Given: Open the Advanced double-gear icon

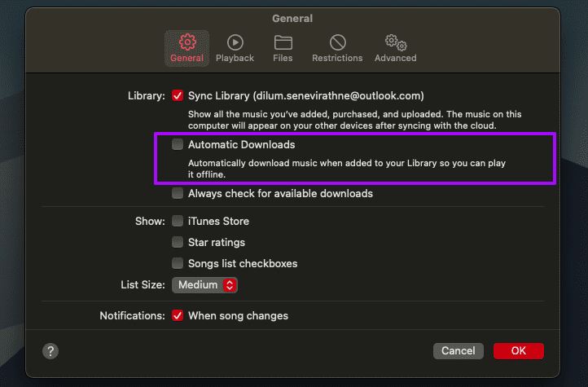Looking at the screenshot, I should pyautogui.click(x=396, y=42).
